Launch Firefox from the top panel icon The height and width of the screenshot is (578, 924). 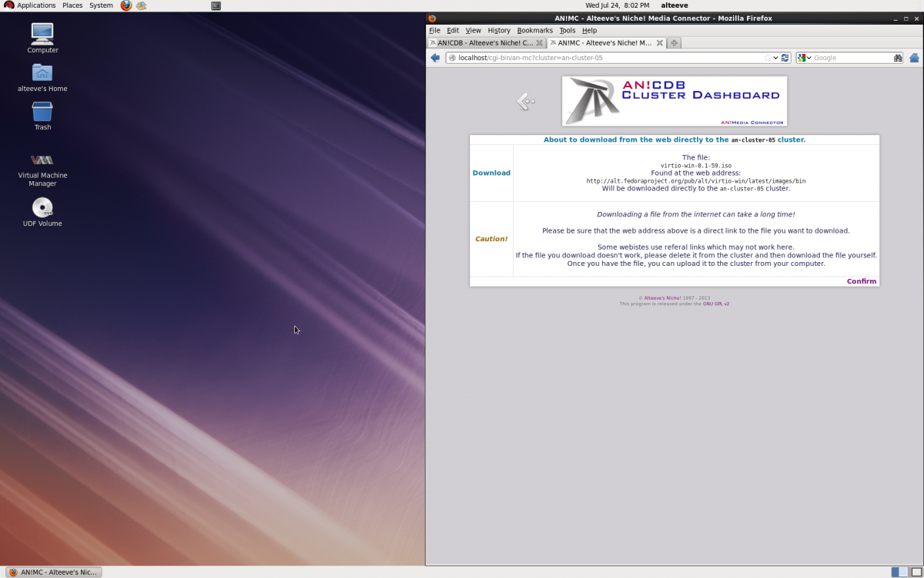[126, 5]
